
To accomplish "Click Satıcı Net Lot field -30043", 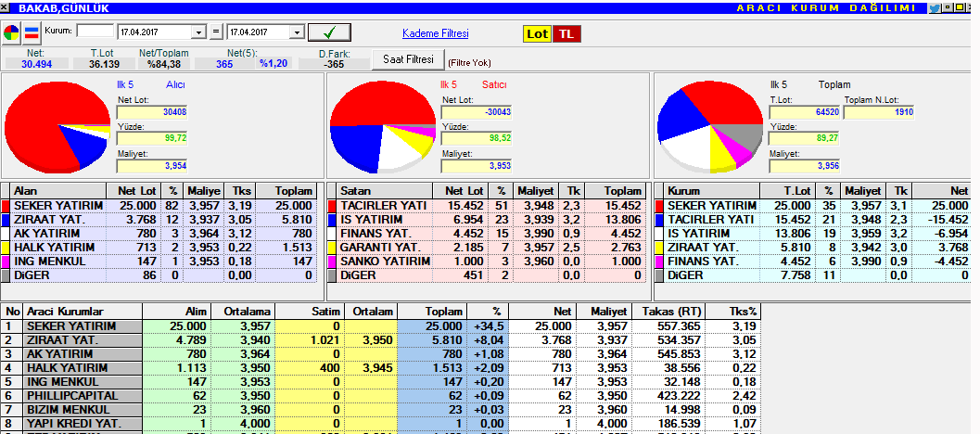I will pos(477,112).
